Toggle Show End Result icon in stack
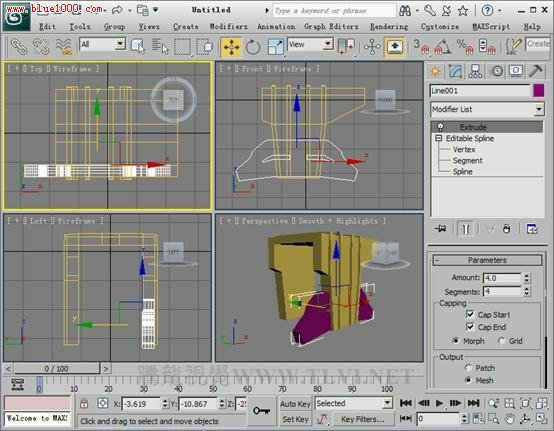The width and height of the screenshot is (554, 431). coord(465,229)
